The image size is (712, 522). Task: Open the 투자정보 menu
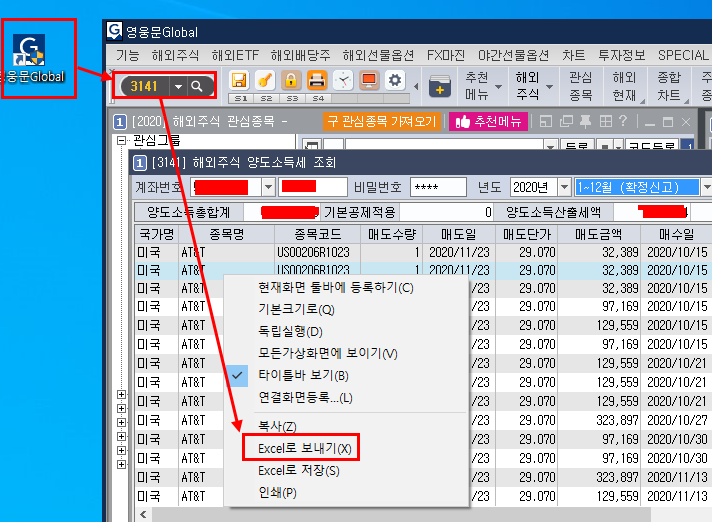click(x=622, y=55)
